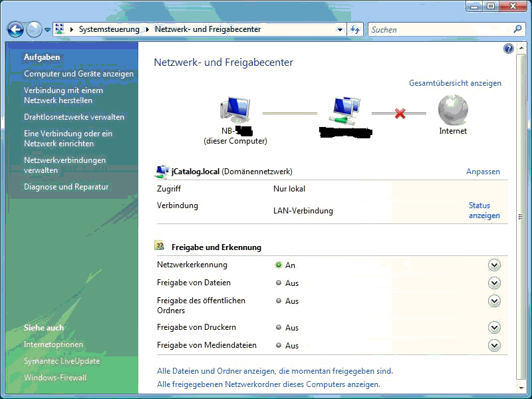Image resolution: width=532 pixels, height=399 pixels.
Task: Select Netzwerk- und Freigabecenter breadcrumb
Action: click(207, 29)
